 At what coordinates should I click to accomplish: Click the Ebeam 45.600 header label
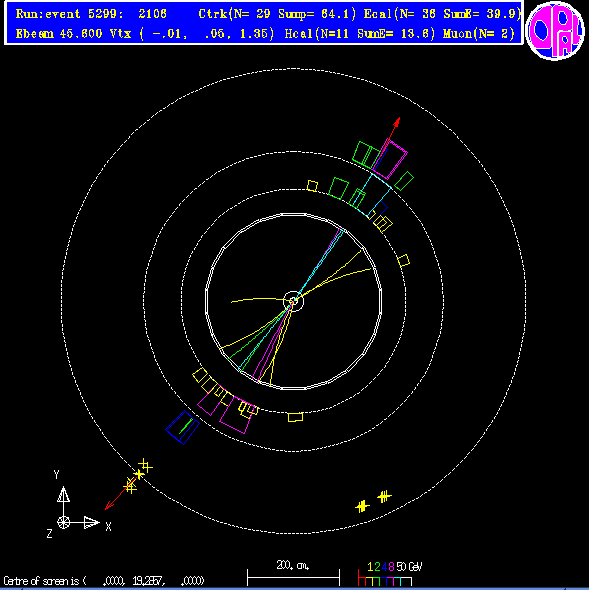[x=59, y=34]
